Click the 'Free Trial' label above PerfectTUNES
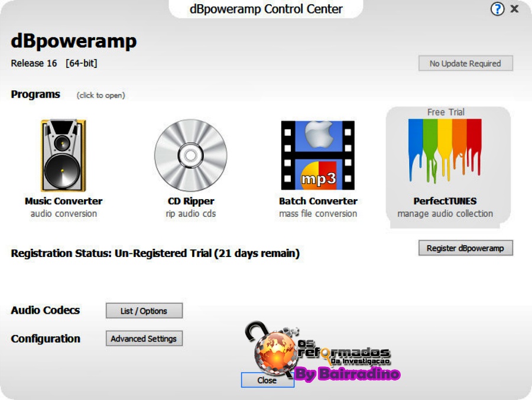Image resolution: width=532 pixels, height=400 pixels. (446, 112)
